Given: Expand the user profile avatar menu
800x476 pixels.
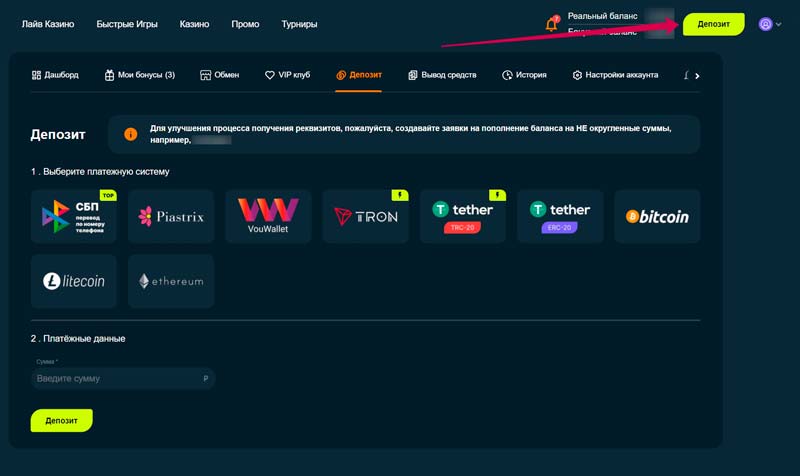Looking at the screenshot, I should point(769,24).
